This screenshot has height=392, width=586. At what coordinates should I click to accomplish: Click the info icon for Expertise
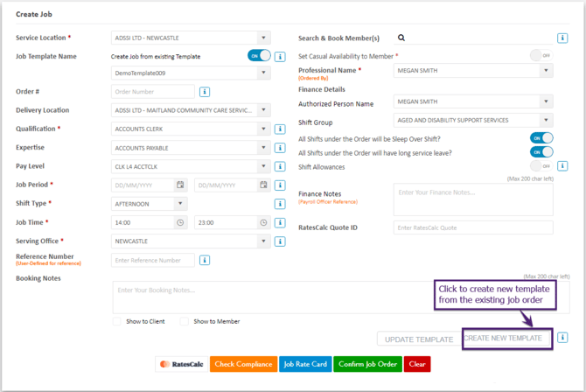tap(280, 148)
